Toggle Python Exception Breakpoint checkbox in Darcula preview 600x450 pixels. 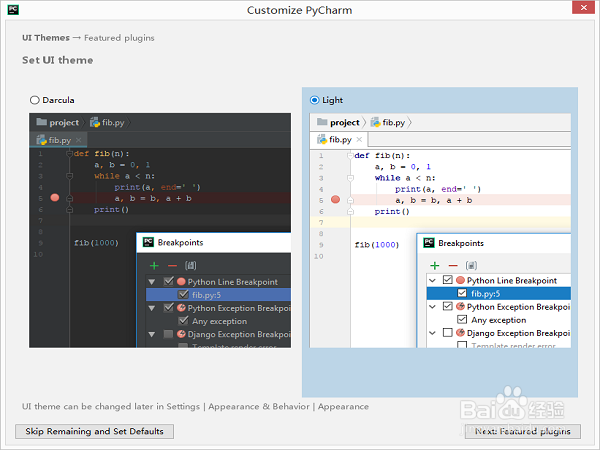pyautogui.click(x=168, y=308)
